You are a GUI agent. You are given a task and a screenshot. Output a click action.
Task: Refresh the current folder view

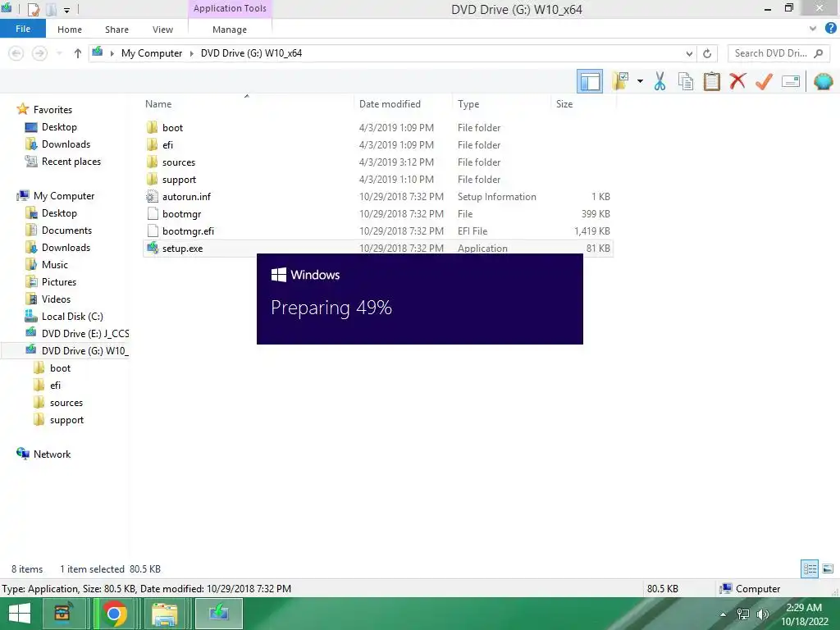tap(707, 53)
